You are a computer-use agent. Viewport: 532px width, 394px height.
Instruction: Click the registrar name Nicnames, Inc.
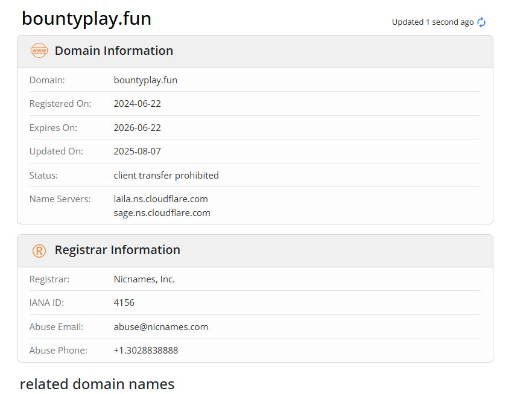(144, 279)
